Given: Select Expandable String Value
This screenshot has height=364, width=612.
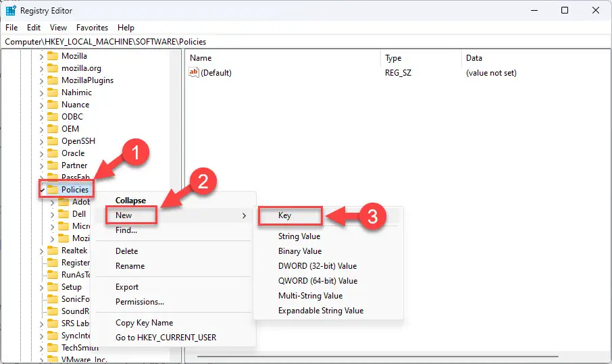Looking at the screenshot, I should 328,311.
